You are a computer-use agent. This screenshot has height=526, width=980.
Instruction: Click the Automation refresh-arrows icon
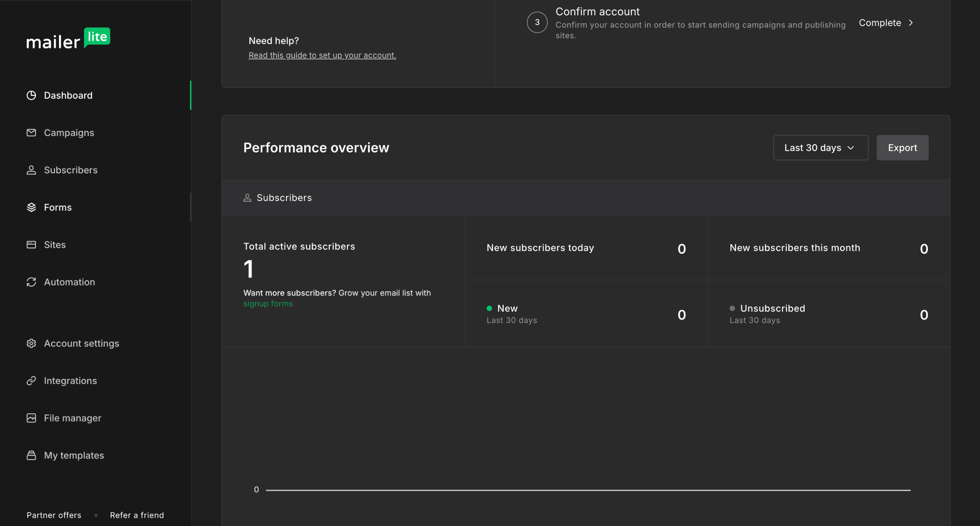(31, 282)
